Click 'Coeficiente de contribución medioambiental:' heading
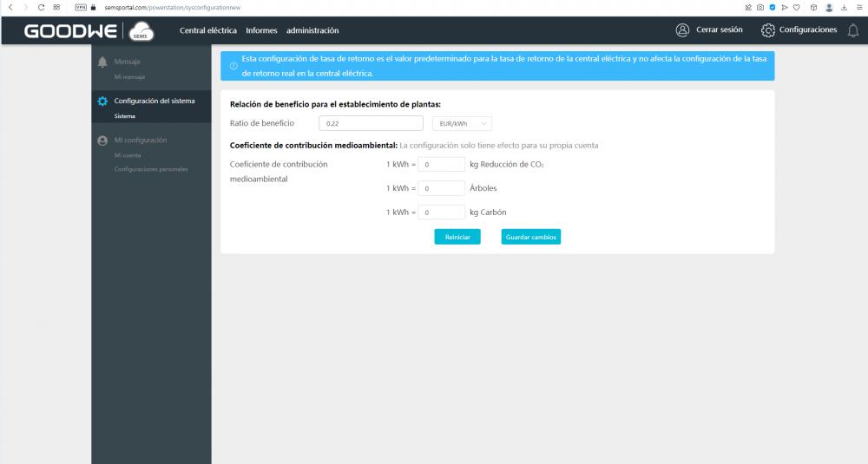 [x=314, y=146]
